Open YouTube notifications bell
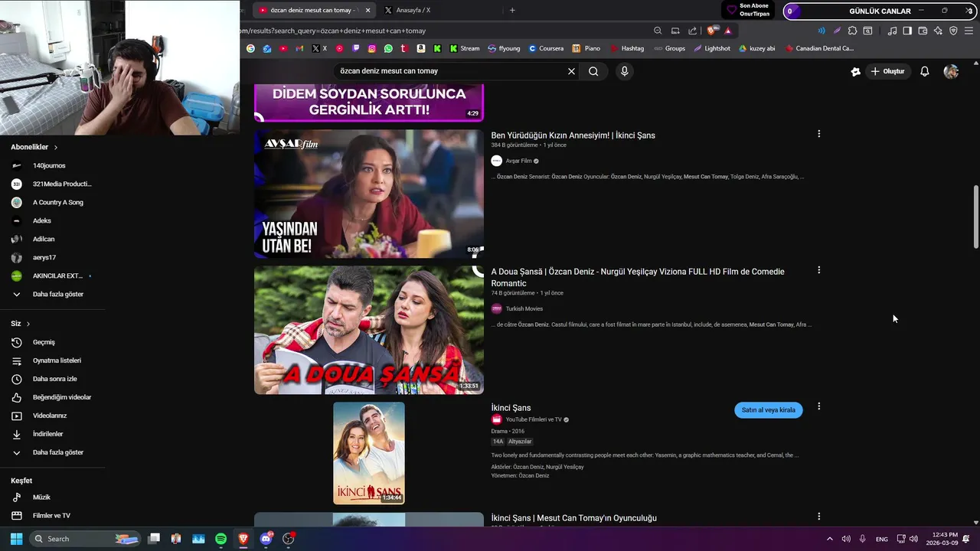The width and height of the screenshot is (980, 551). pyautogui.click(x=925, y=71)
